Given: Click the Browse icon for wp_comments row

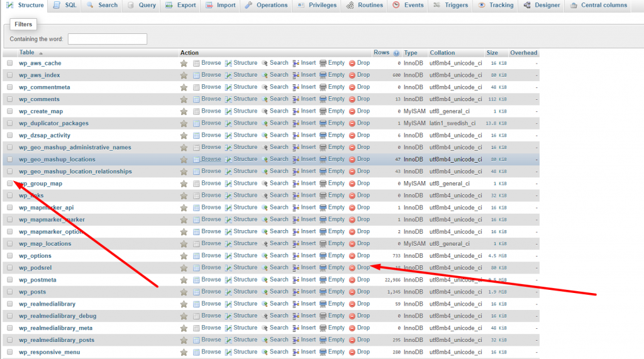Looking at the screenshot, I should (x=196, y=99).
